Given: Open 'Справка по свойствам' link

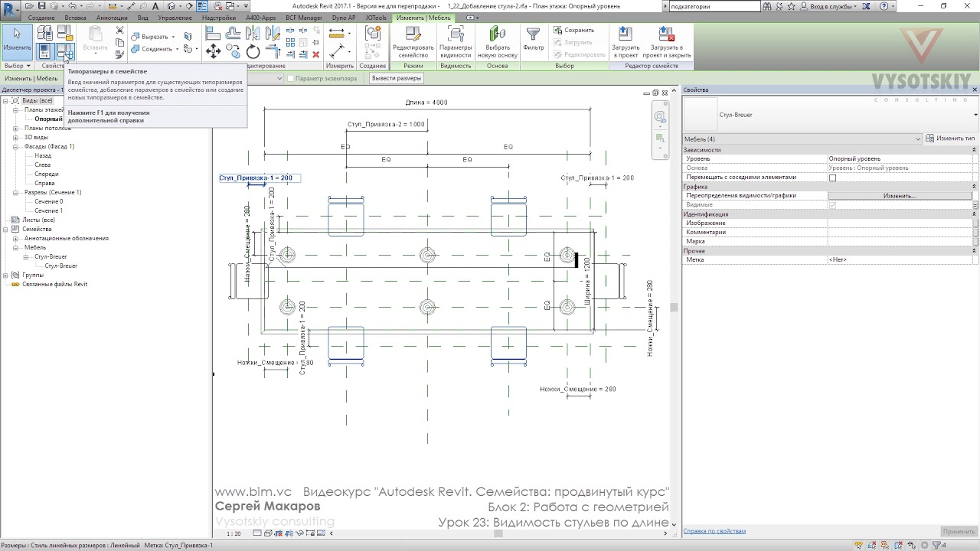Looking at the screenshot, I should (x=714, y=531).
